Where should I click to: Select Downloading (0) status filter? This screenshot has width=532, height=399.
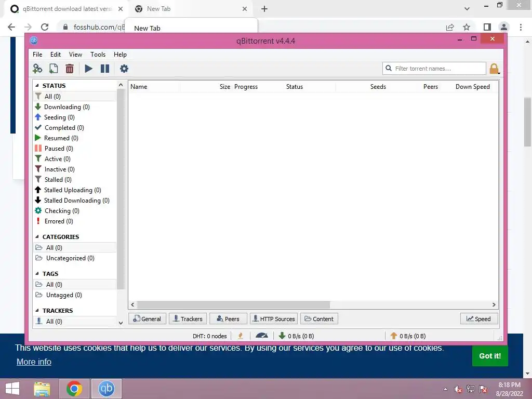coord(67,107)
